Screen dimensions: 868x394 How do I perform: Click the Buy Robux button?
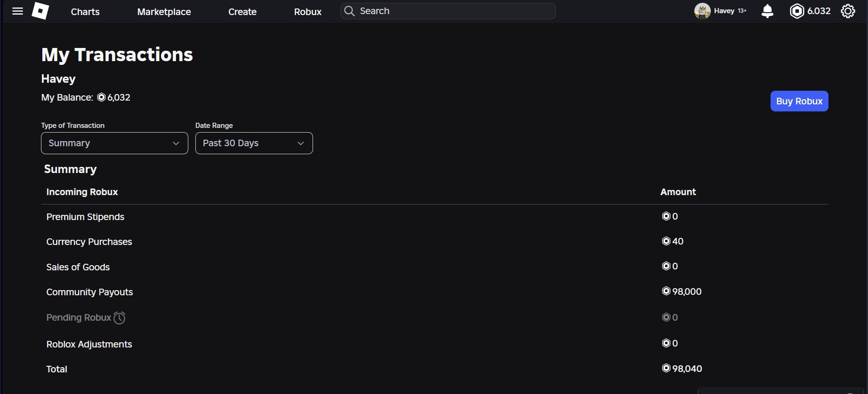799,101
